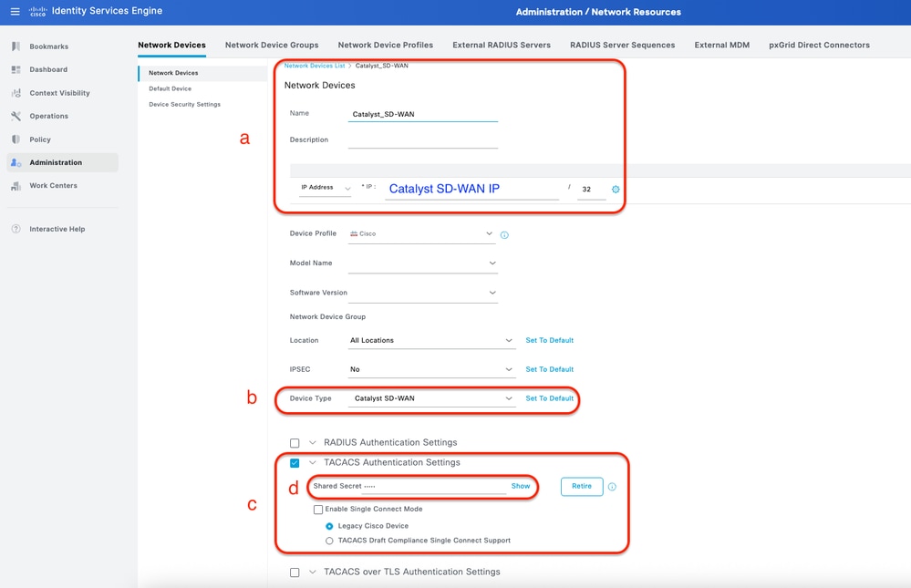Collapse TACACS Authentication Settings chevron
This screenshot has width=911, height=588.
click(313, 462)
